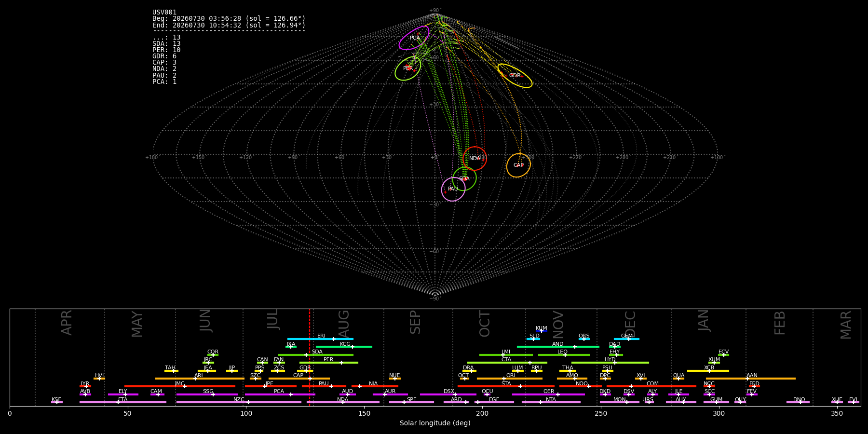868x434 pixels.
Task: Click the PER shower bar label in timeline
Action: [x=328, y=360]
